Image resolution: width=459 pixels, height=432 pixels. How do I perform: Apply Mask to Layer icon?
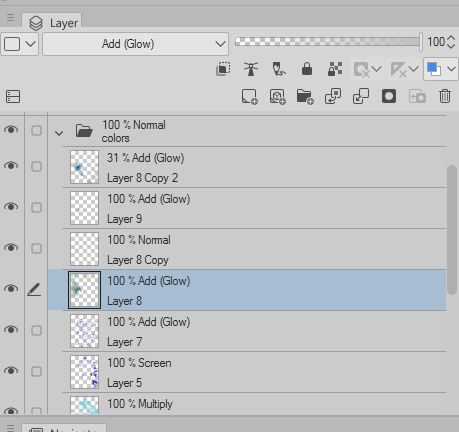pos(417,97)
